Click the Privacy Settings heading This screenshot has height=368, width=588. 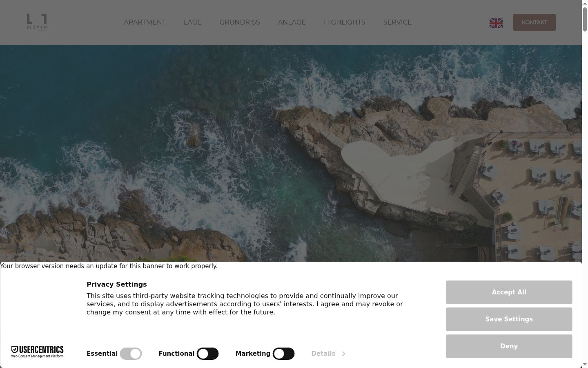(x=117, y=284)
